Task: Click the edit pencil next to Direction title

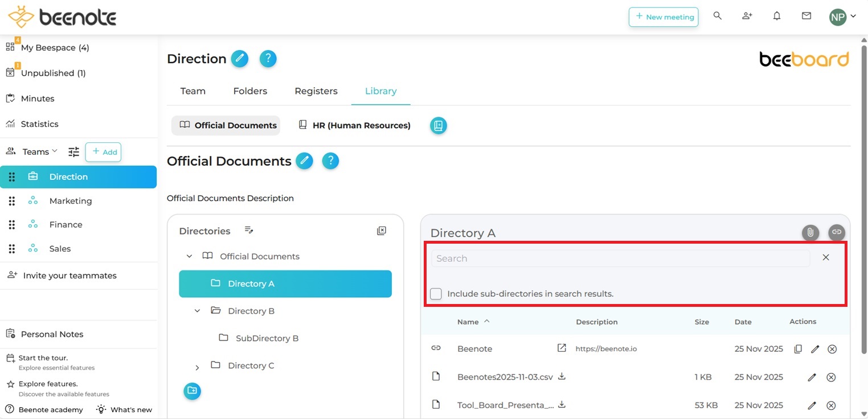Action: point(240,59)
